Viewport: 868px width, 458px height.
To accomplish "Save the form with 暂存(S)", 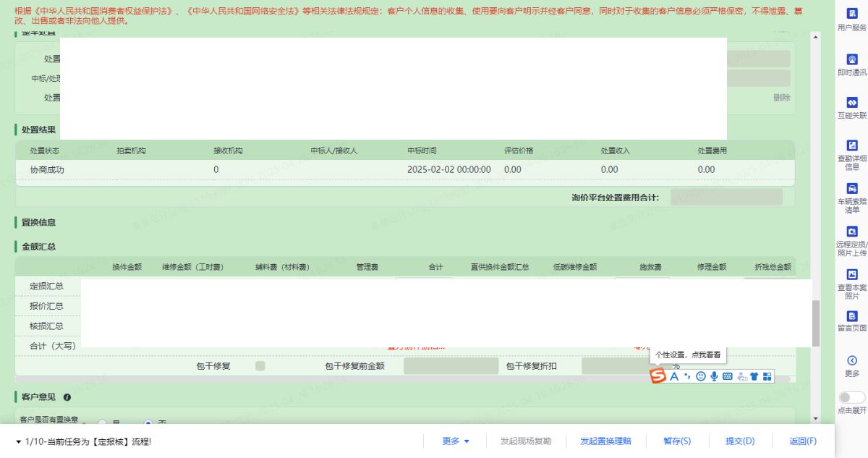I will [x=677, y=441].
